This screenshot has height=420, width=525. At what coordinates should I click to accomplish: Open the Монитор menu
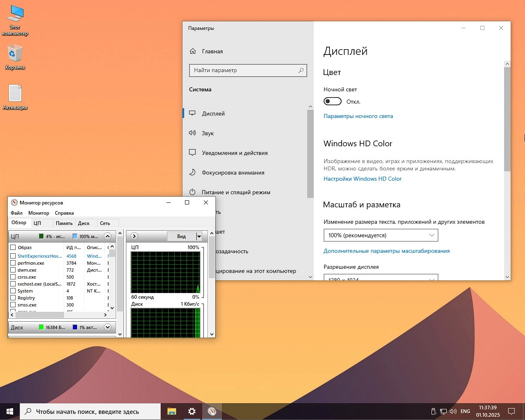click(x=39, y=213)
